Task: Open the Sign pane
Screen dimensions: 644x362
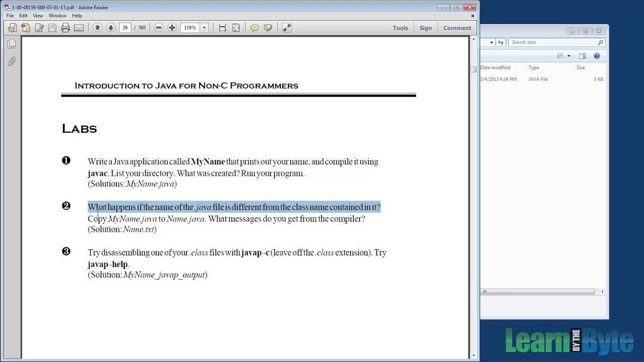Action: (426, 28)
